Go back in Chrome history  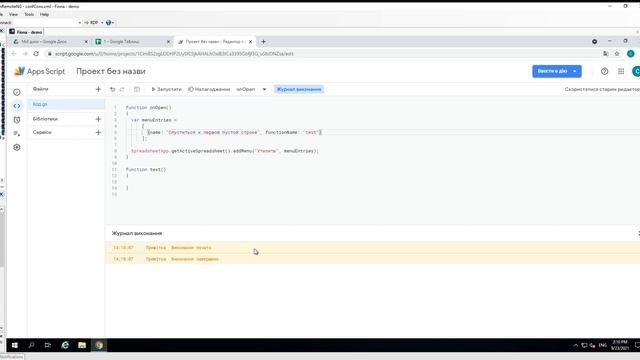click(x=14, y=53)
